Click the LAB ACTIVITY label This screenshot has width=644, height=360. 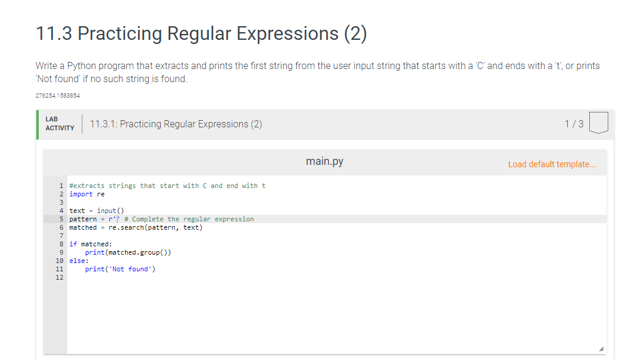coord(60,124)
